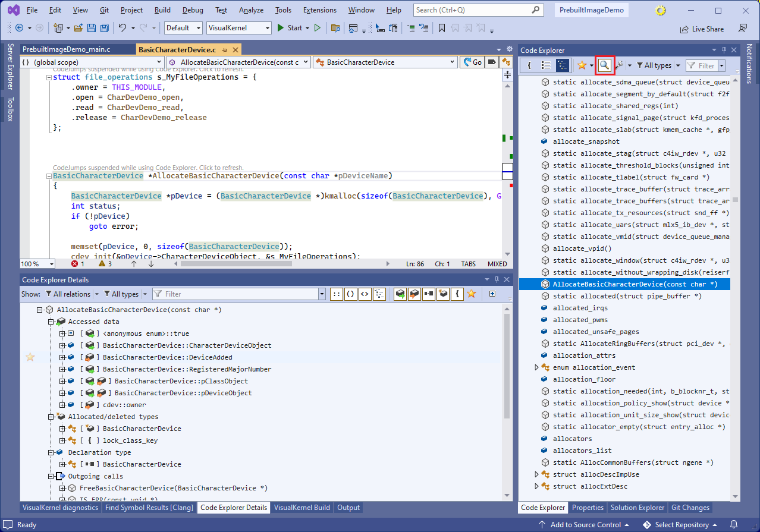Click the Undo arrow in the toolbar
The width and height of the screenshot is (760, 532).
(x=123, y=28)
